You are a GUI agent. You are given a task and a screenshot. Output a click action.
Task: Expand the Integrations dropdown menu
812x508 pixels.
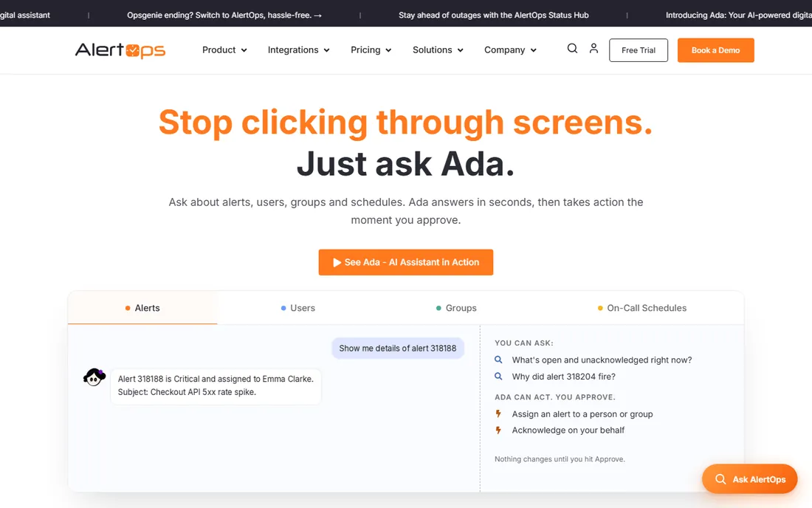tap(298, 50)
